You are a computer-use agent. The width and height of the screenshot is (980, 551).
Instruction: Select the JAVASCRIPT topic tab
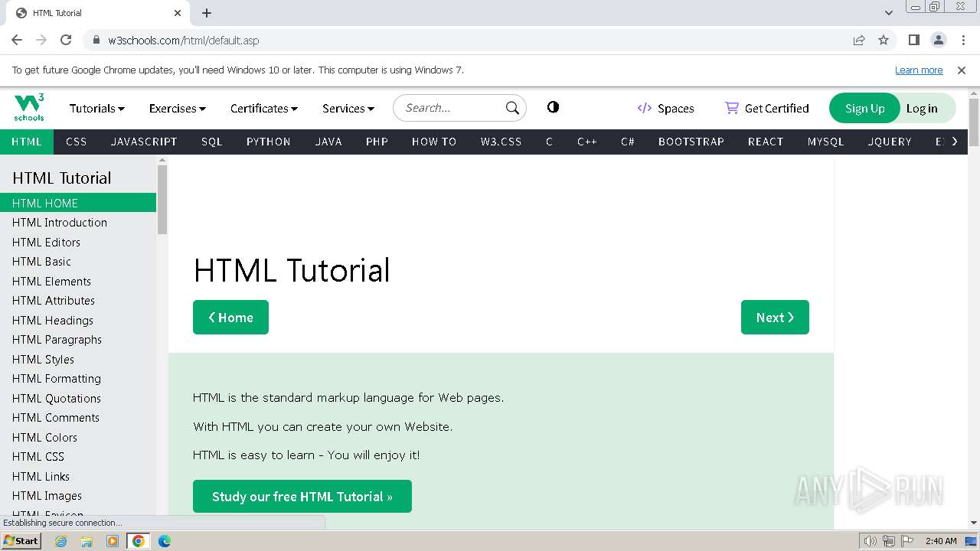144,142
